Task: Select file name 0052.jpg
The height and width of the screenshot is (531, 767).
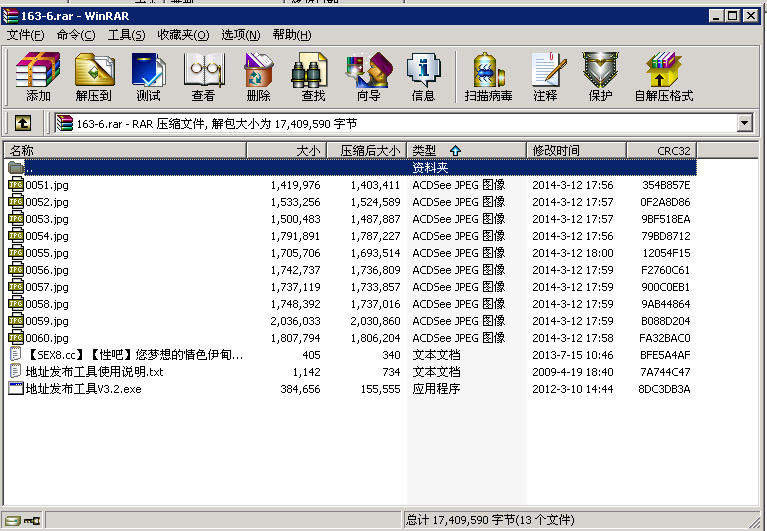Action: [x=47, y=202]
